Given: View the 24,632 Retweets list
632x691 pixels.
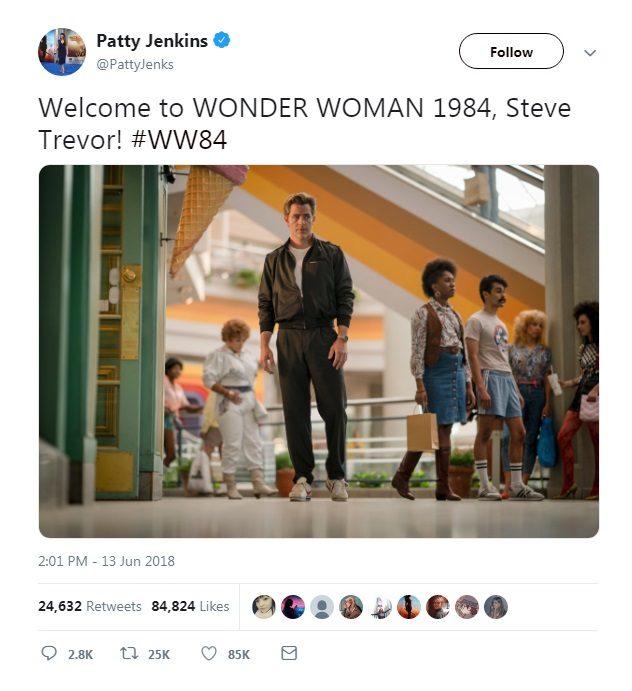Looking at the screenshot, I should pyautogui.click(x=90, y=606).
